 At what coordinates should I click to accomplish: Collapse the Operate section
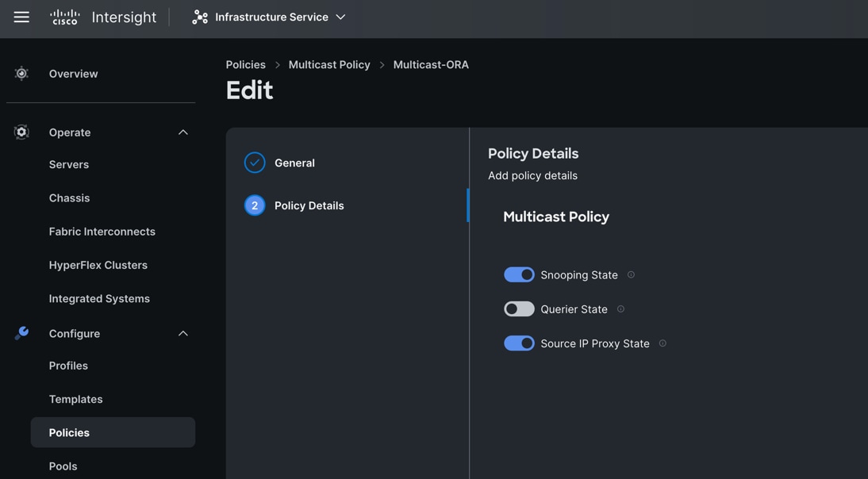(x=183, y=132)
